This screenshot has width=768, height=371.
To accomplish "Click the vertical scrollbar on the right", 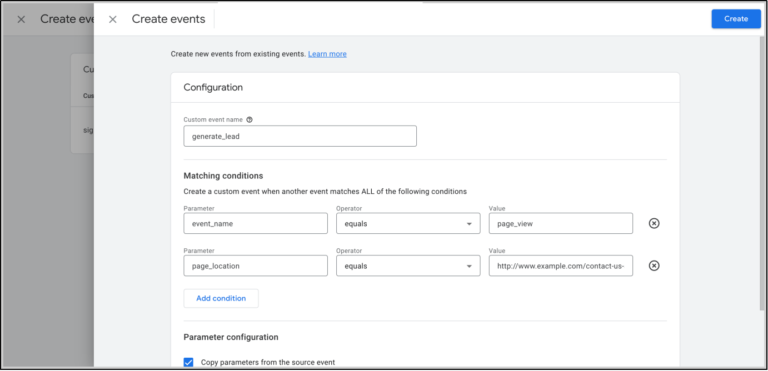I will [762, 172].
